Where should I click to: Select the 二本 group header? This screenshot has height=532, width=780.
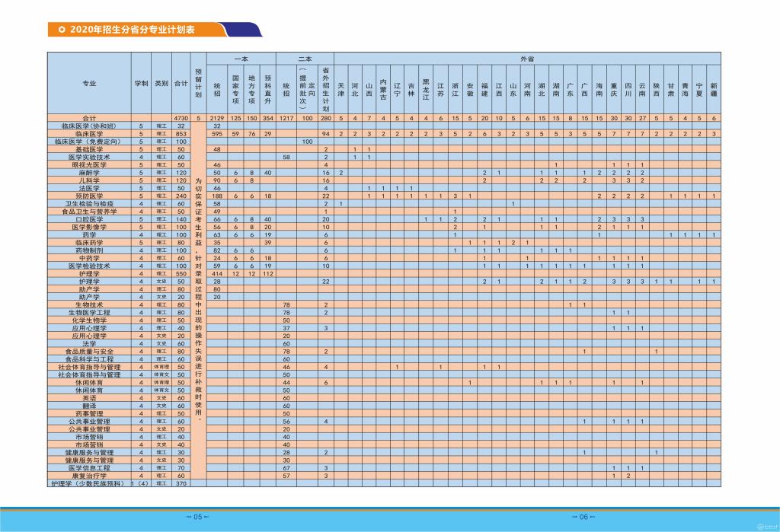pyautogui.click(x=305, y=58)
